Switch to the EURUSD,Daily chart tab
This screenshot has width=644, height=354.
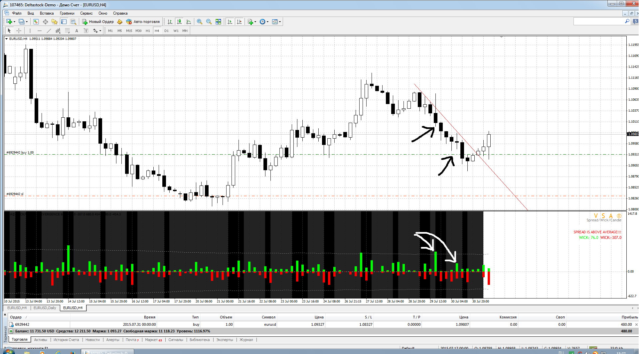click(45, 308)
